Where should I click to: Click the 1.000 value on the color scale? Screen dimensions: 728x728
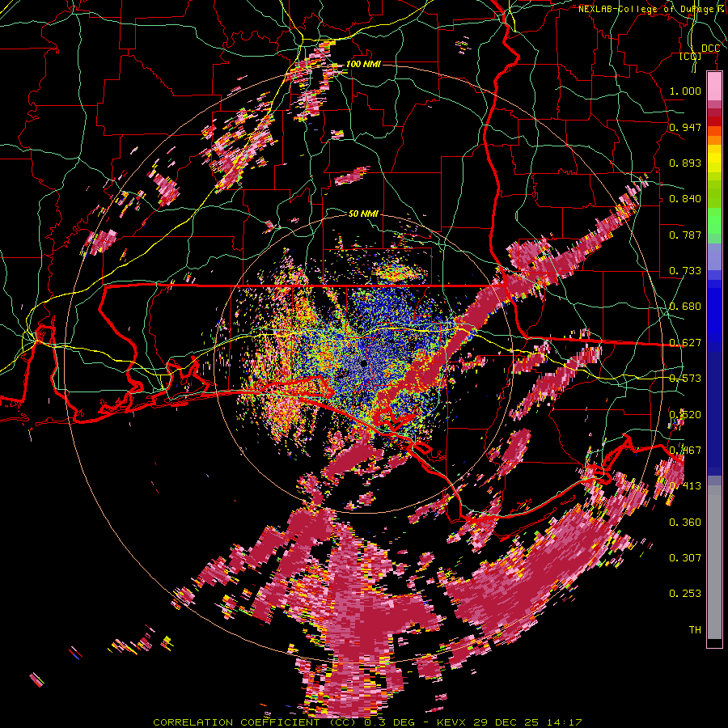point(685,91)
